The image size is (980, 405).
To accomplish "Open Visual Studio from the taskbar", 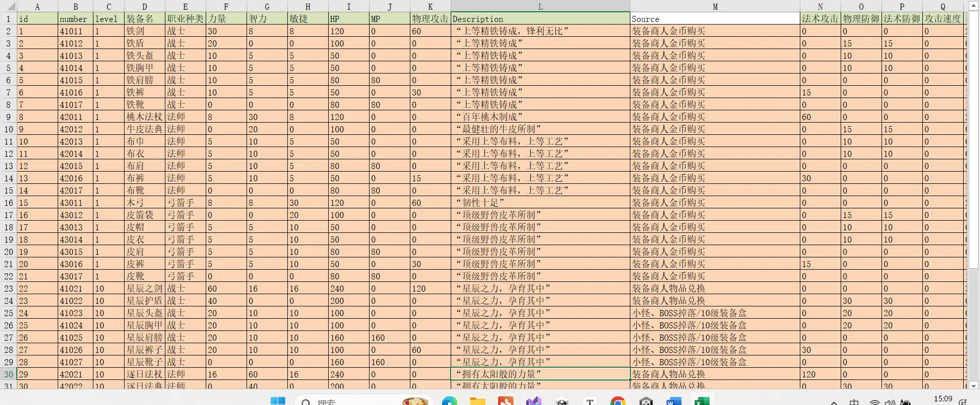I will (534, 401).
